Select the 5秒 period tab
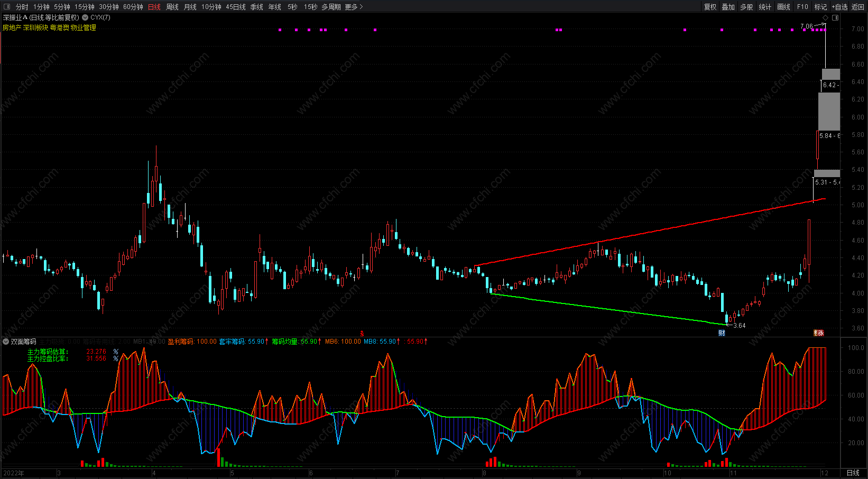 pos(292,7)
